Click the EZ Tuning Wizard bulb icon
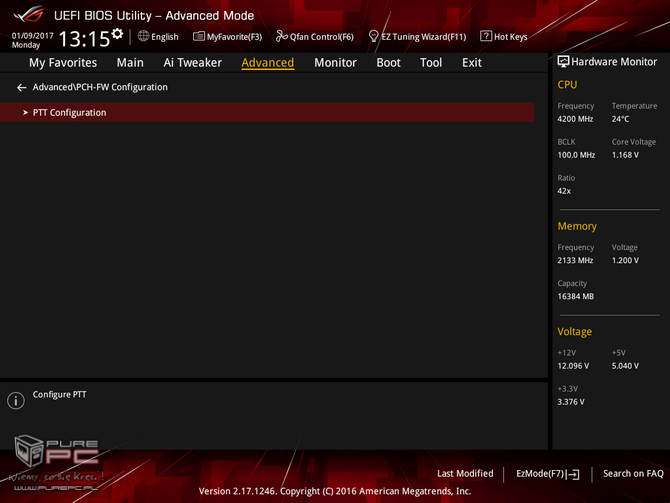670x503 pixels. 373,36
